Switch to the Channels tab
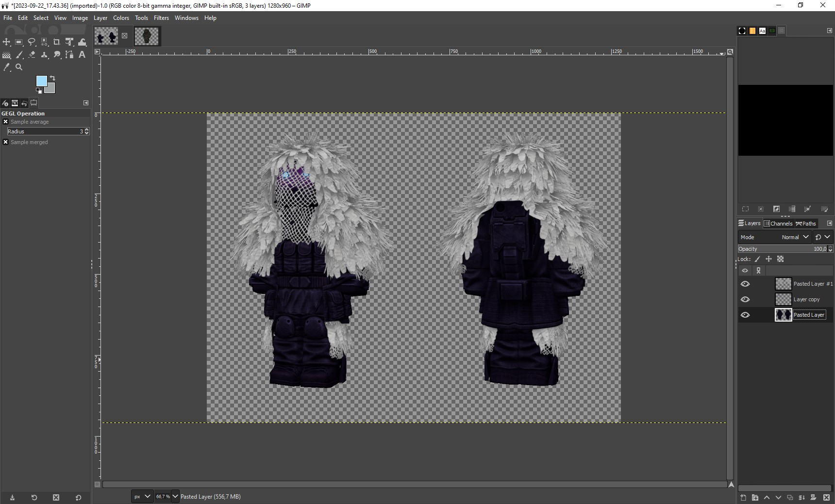This screenshot has width=835, height=504. point(778,223)
